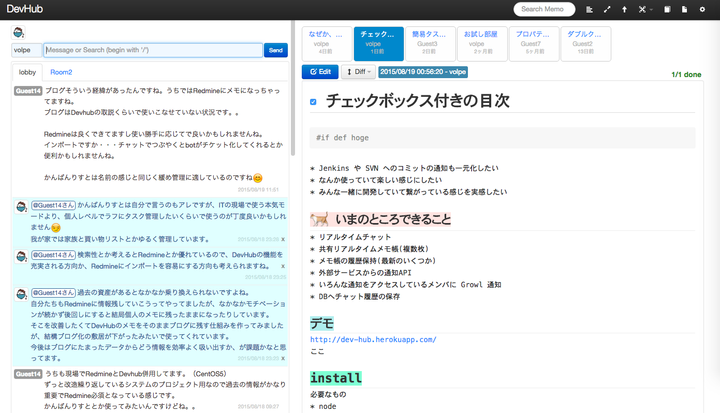Delete the '検索性とか考えると' message with its x
This screenshot has height=413, width=720.
click(283, 266)
